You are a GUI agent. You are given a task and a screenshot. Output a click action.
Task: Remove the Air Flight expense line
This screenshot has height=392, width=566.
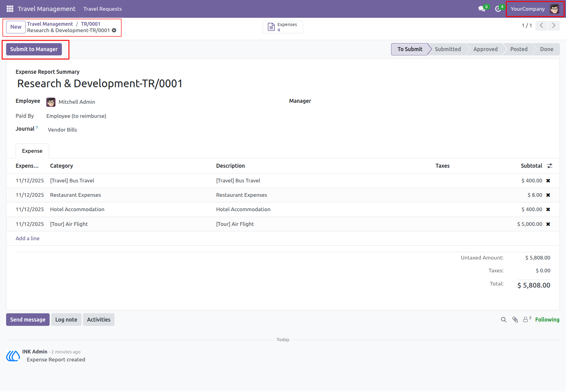(x=548, y=224)
